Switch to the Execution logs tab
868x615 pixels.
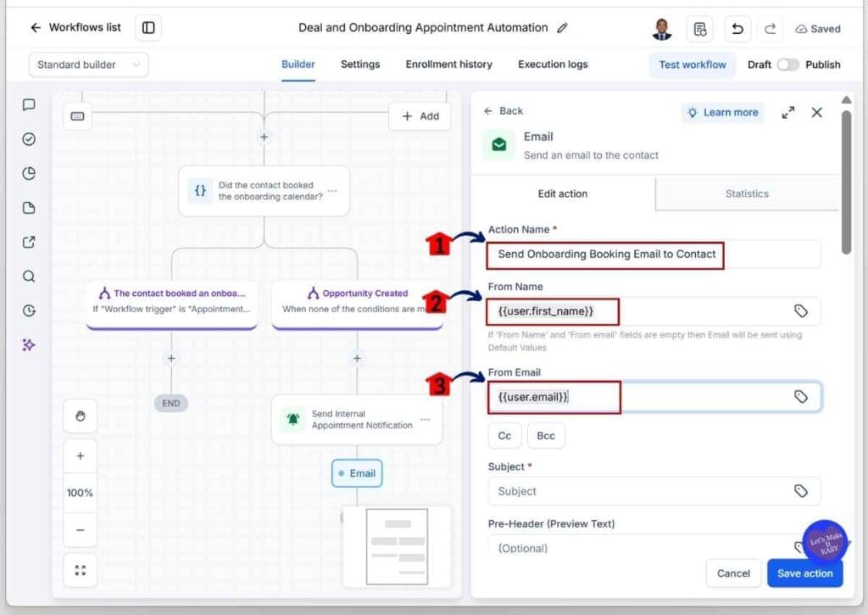tap(553, 64)
